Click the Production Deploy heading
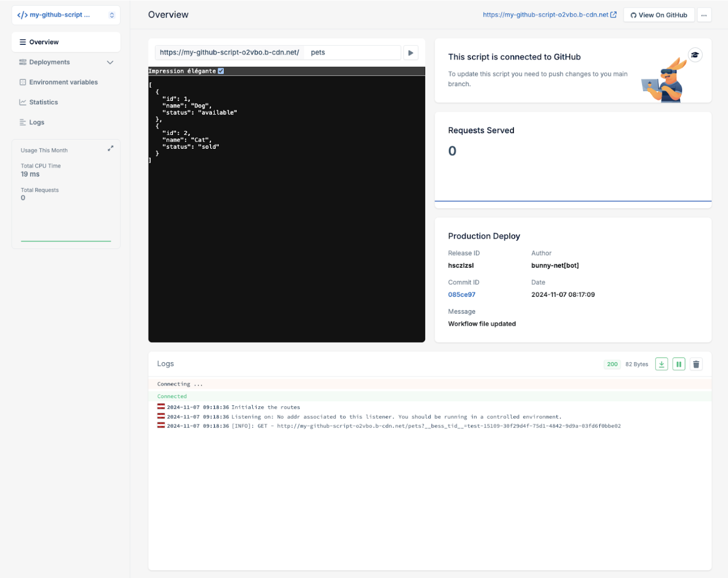 click(x=484, y=236)
